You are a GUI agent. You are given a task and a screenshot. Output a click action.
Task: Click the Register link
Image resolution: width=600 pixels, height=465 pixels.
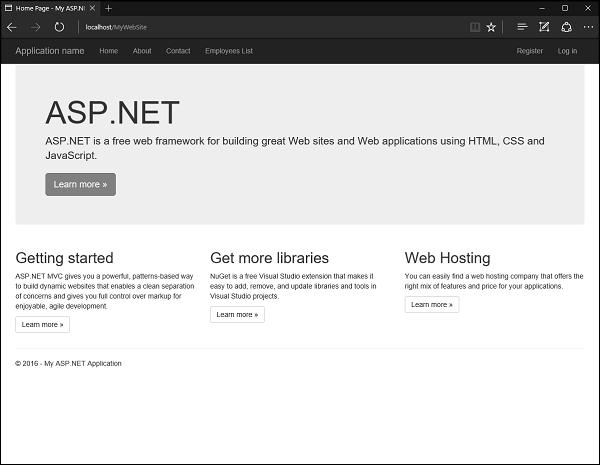point(530,51)
